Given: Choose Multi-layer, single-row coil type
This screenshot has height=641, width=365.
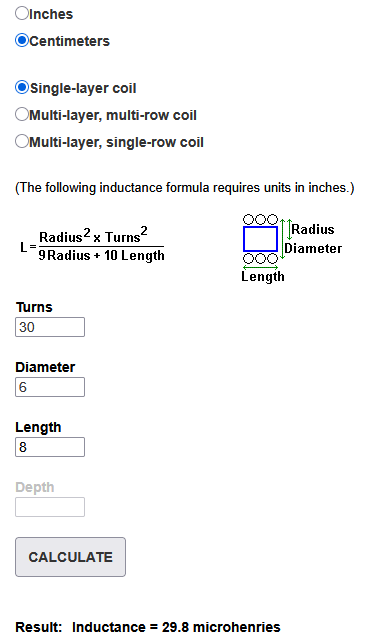Looking at the screenshot, I should 22,141.
